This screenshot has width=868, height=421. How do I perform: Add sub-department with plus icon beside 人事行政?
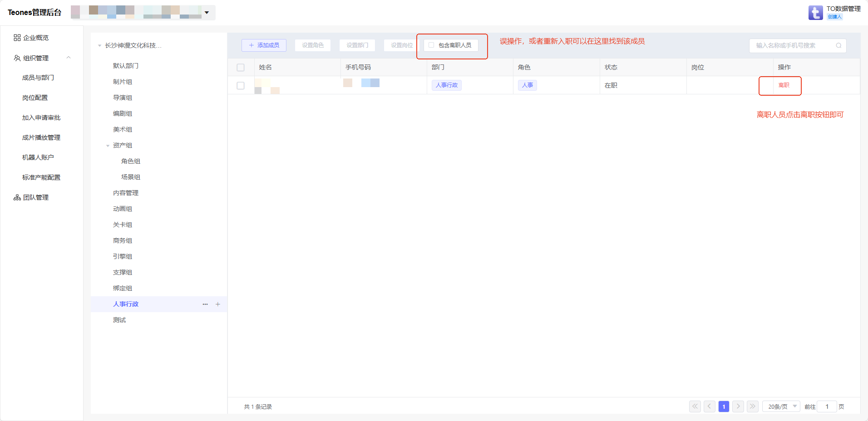[x=218, y=304]
